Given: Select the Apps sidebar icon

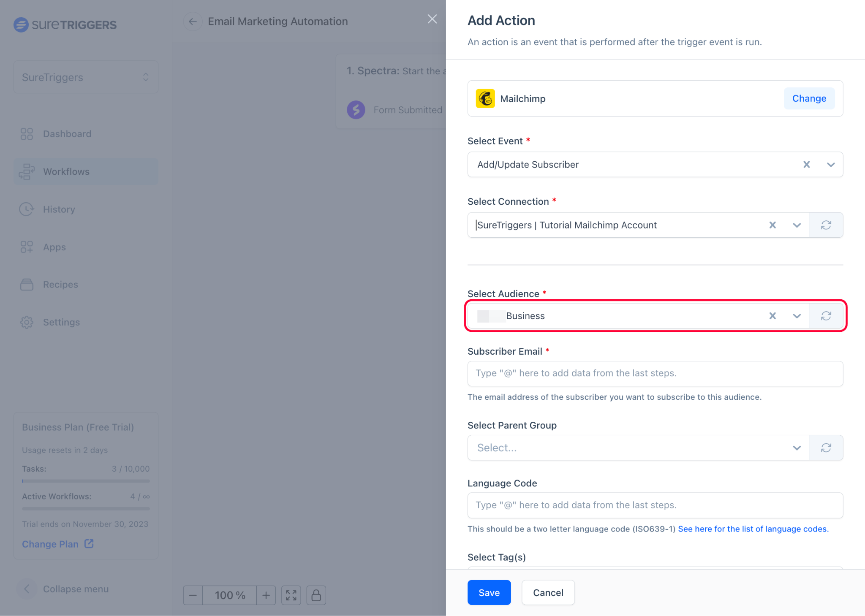Looking at the screenshot, I should pos(27,247).
